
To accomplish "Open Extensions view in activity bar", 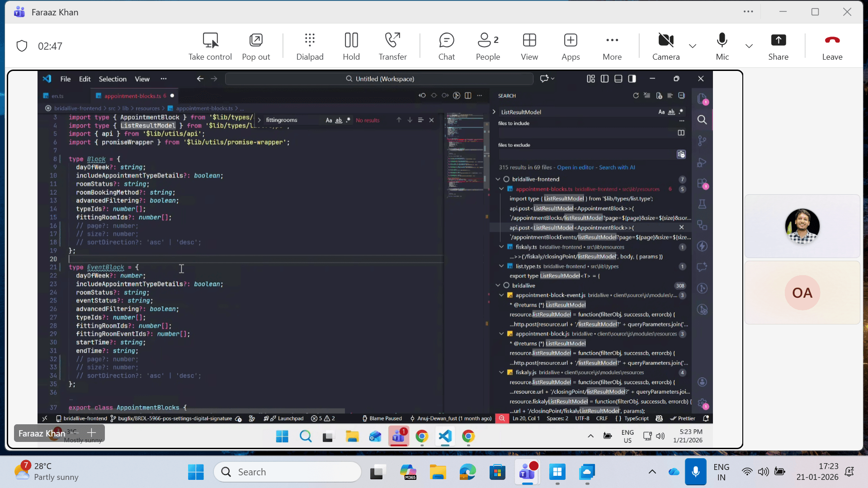I will pyautogui.click(x=702, y=183).
